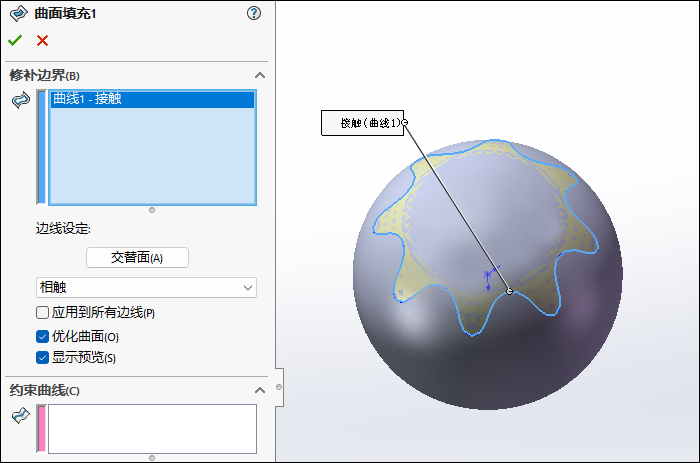Screen dimensions: 700x463
Task: Click inside the empty constraint curves box
Action: click(152, 429)
